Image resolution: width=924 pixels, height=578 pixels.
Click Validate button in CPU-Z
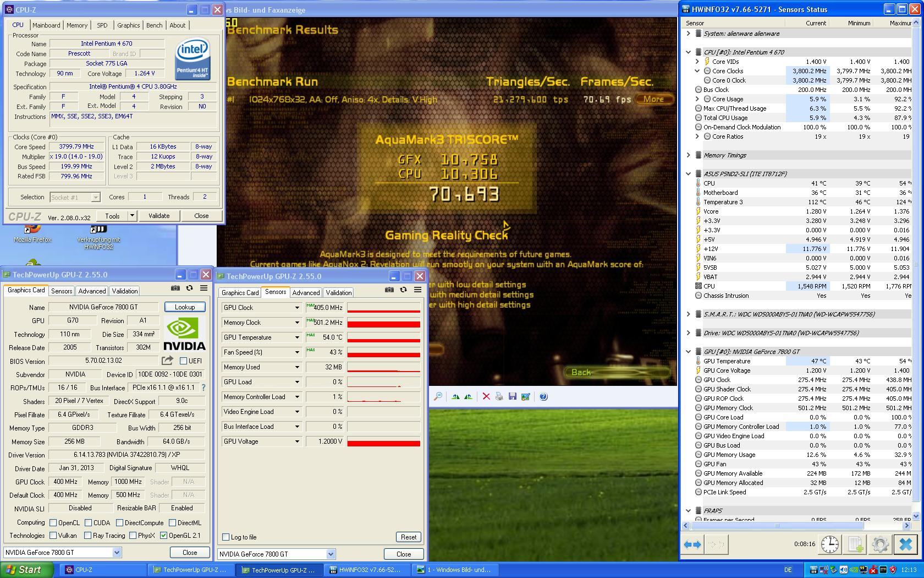click(x=159, y=216)
